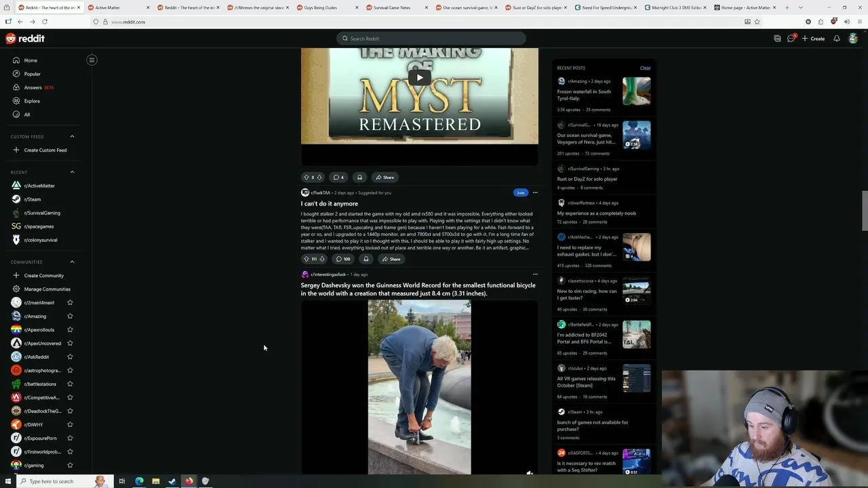Join r/FuckTAA community
Screen dimensions: 868x488
coord(520,192)
